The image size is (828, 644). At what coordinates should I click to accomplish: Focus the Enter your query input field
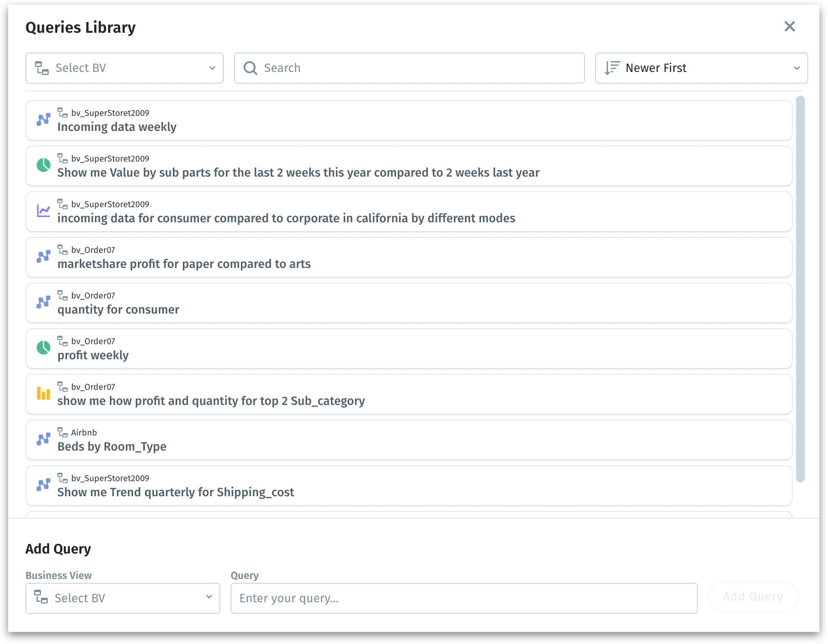pyautogui.click(x=463, y=598)
